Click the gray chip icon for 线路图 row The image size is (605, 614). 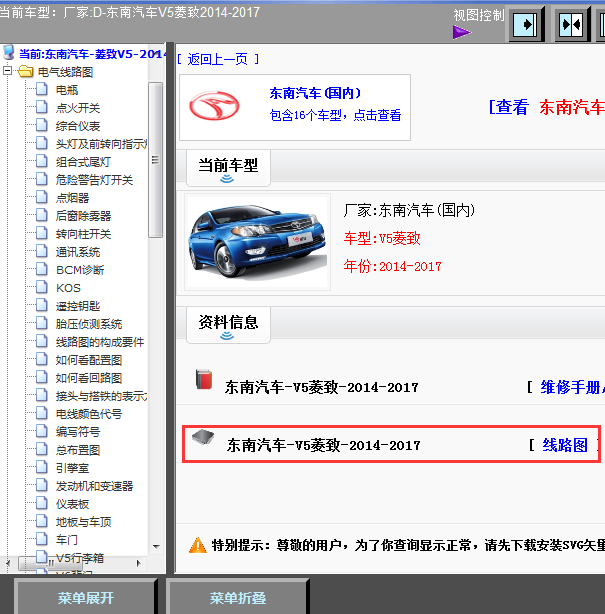point(203,437)
